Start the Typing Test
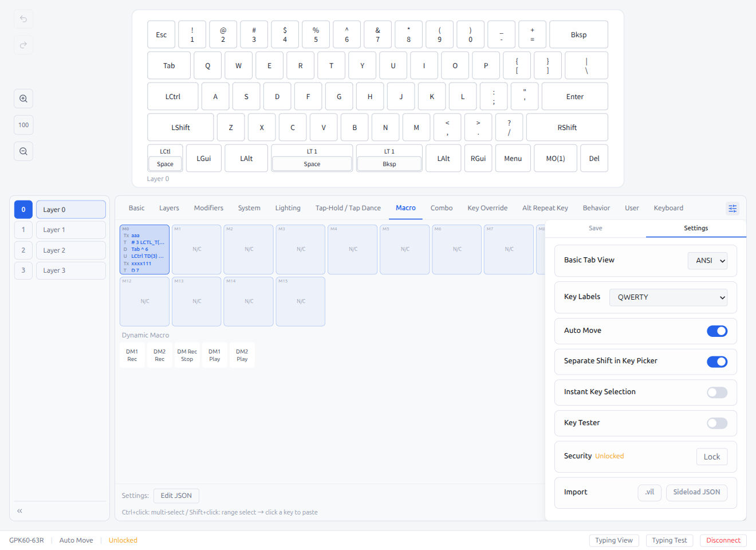 pos(670,540)
